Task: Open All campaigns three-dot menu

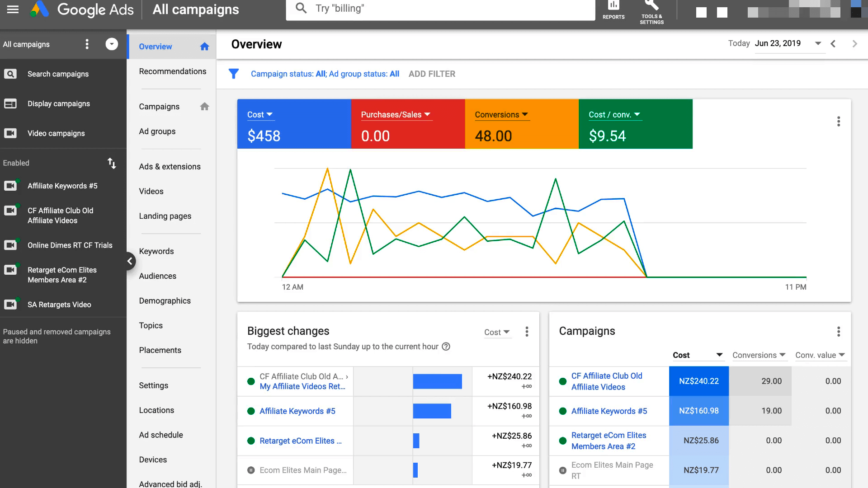Action: click(87, 44)
